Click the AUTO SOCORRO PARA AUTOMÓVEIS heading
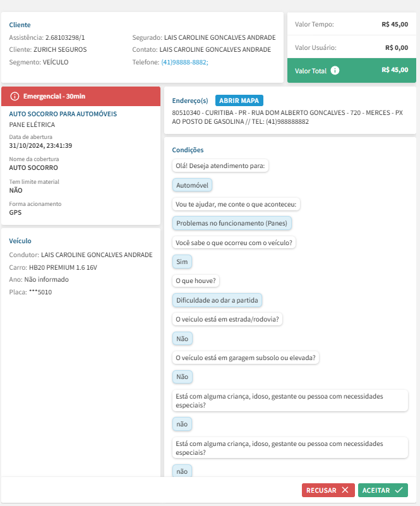The width and height of the screenshot is (420, 506). point(63,114)
